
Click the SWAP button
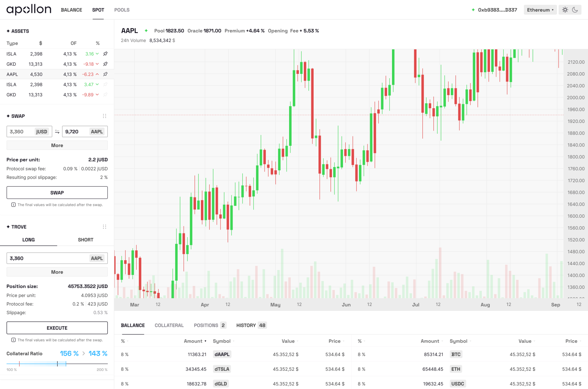coord(57,193)
